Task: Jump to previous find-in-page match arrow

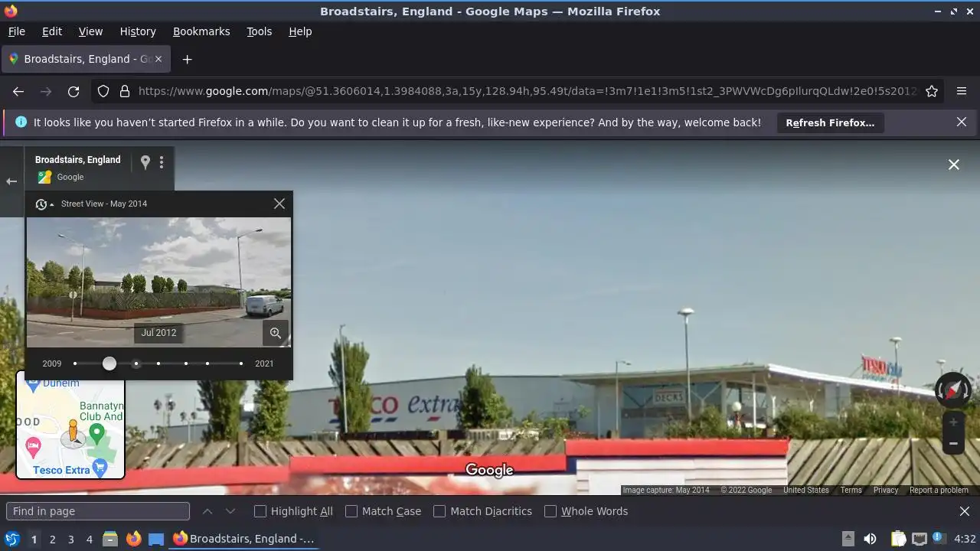Action: point(207,511)
